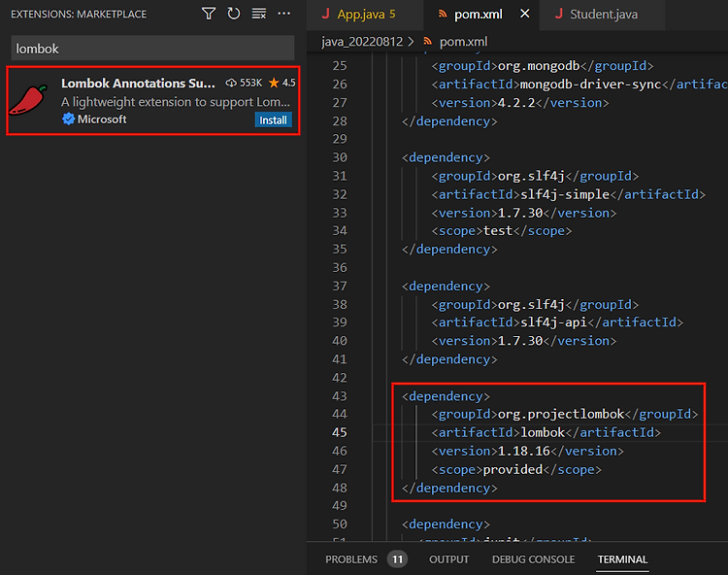Viewport: 728px width, 575px height.
Task: Open the PROBLEMS panel tab
Action: pyautogui.click(x=351, y=559)
